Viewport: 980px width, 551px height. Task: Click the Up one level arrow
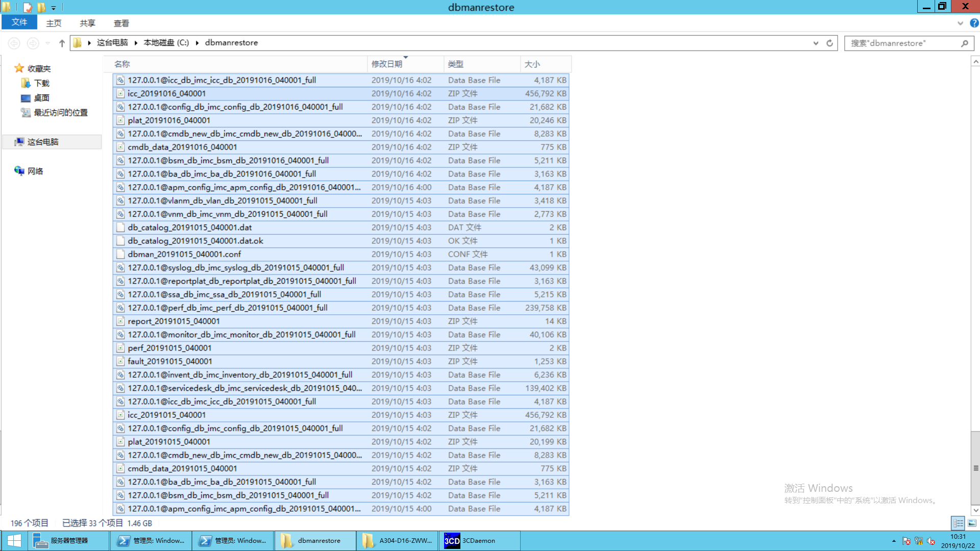[x=62, y=43]
